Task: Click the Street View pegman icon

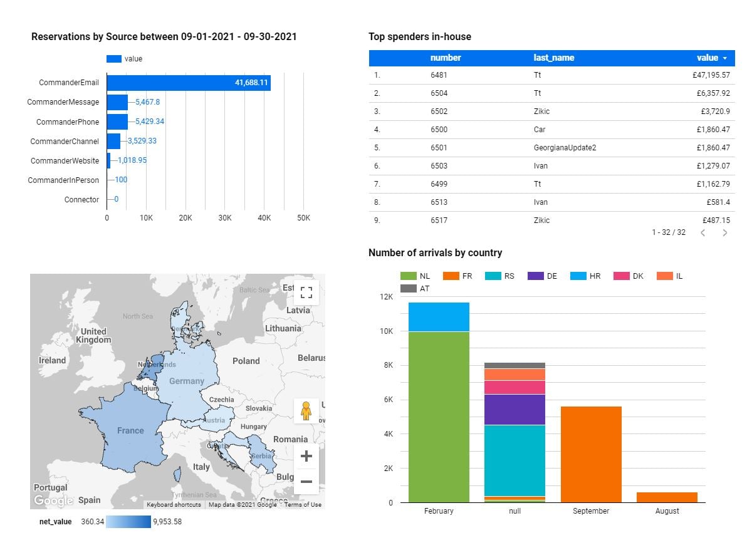Action: click(x=306, y=411)
